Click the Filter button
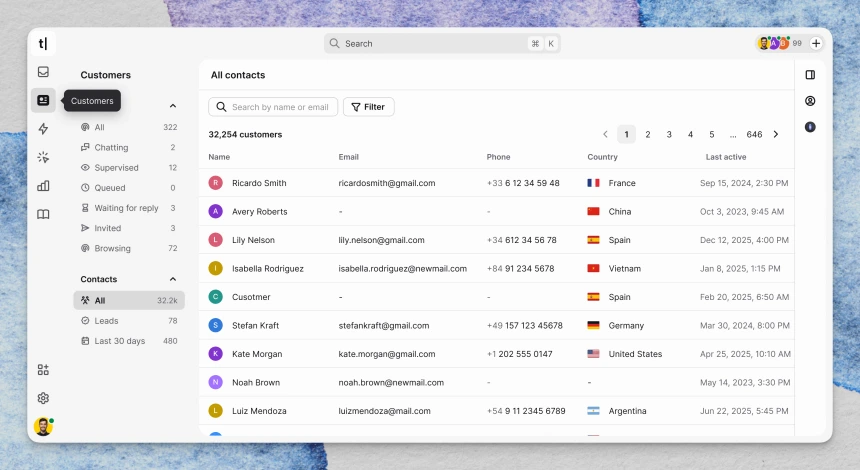 click(369, 107)
